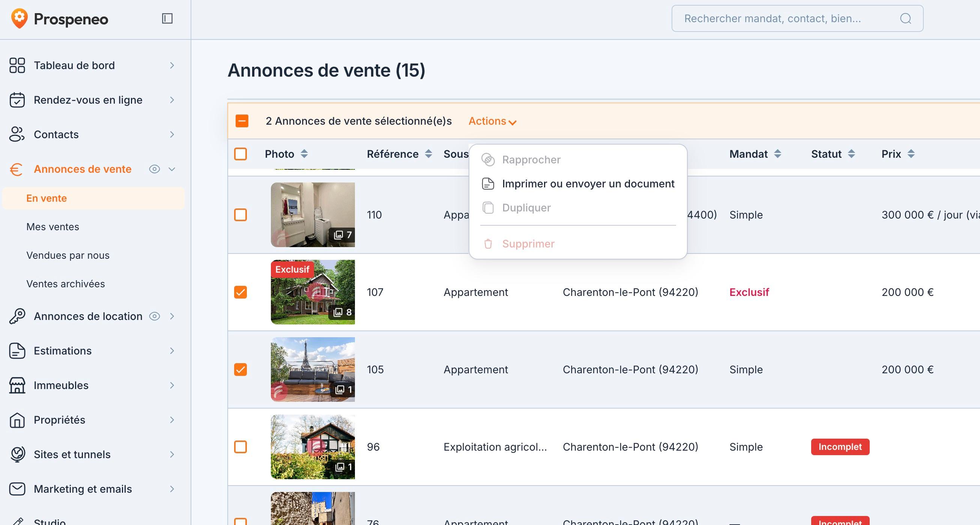Click the Tableau de bord grid icon
Viewport: 980px width, 525px height.
click(17, 65)
